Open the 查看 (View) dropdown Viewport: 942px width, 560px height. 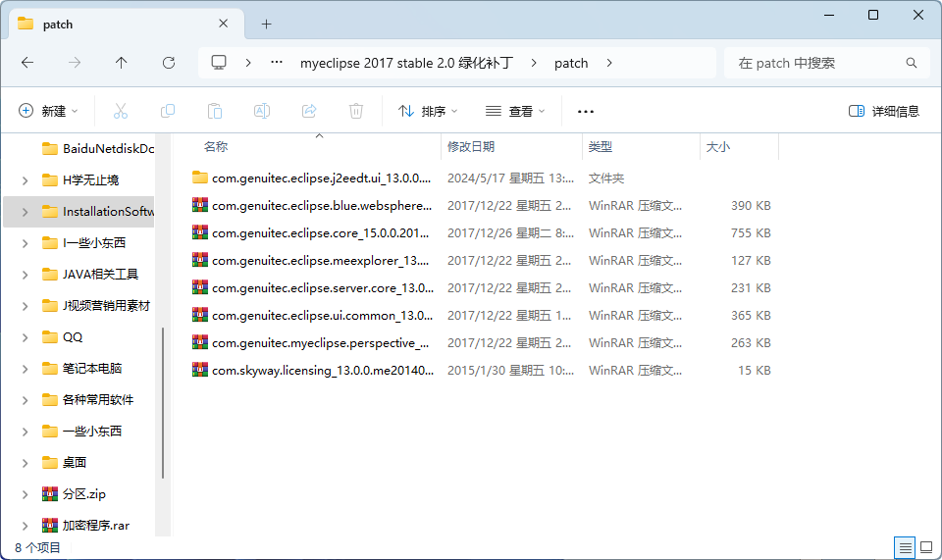(515, 111)
